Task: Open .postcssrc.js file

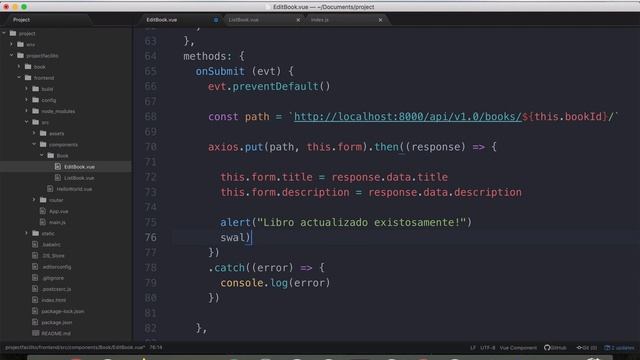Action: (x=57, y=289)
